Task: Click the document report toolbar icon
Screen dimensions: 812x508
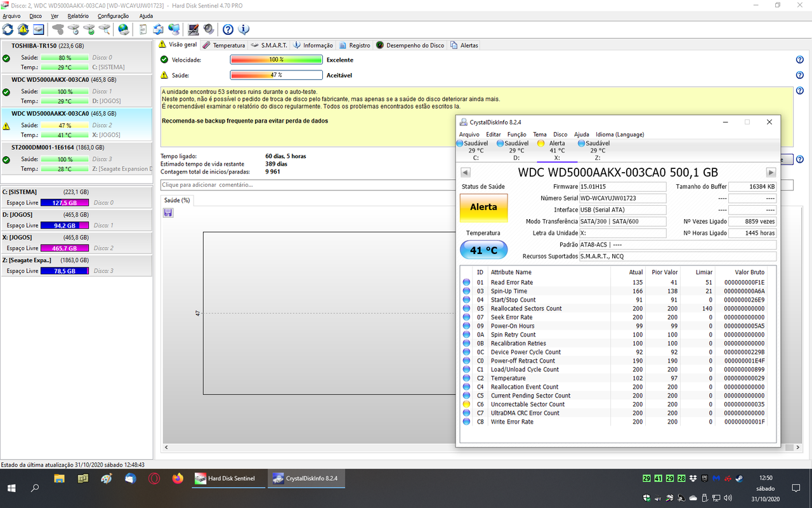Action: coord(143,29)
